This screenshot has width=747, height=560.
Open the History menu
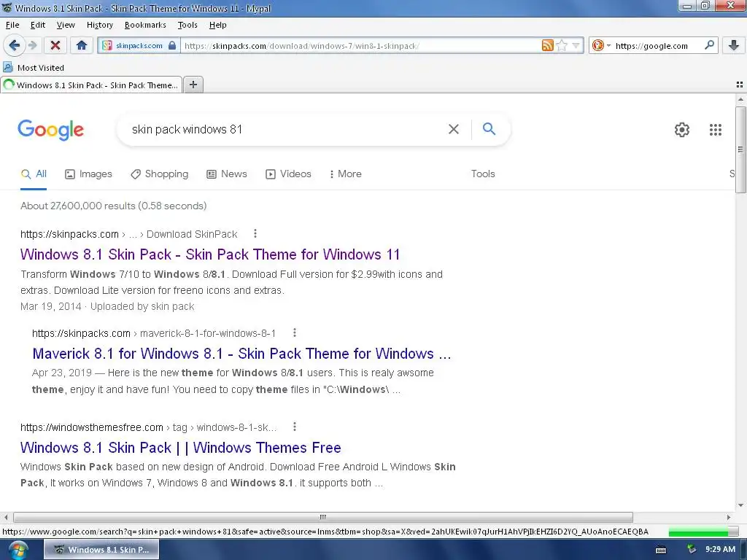[x=99, y=25]
